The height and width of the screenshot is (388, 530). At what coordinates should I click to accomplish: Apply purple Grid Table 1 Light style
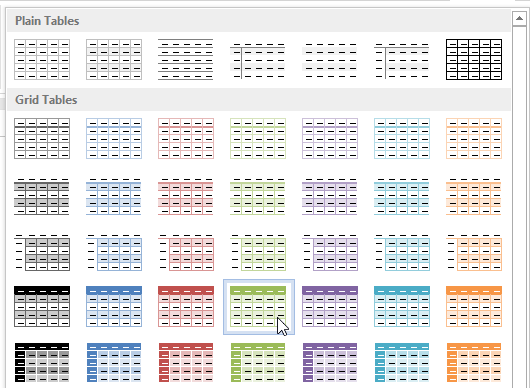point(330,138)
